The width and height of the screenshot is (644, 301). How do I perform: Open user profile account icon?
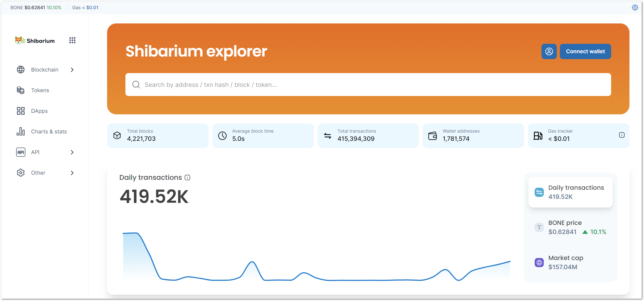[x=549, y=51]
